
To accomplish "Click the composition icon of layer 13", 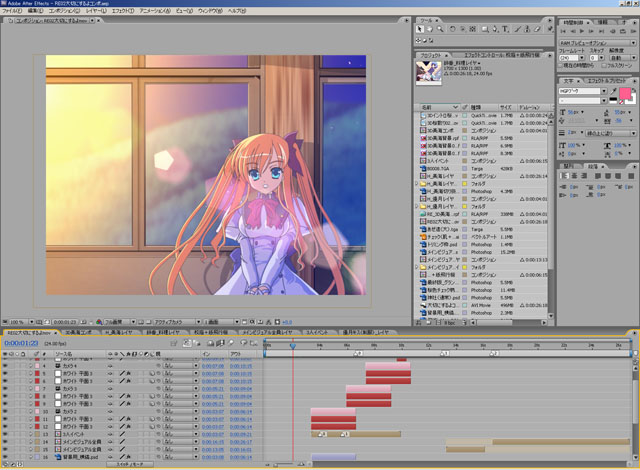I will (x=58, y=434).
